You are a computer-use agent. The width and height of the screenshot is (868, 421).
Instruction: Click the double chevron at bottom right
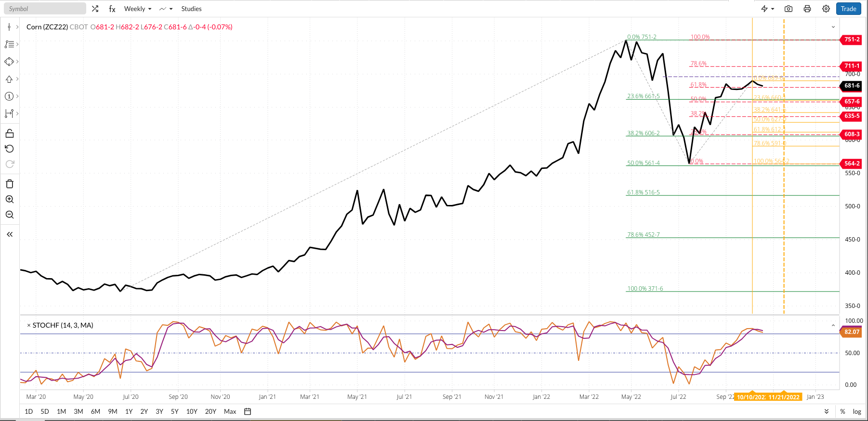click(x=827, y=411)
